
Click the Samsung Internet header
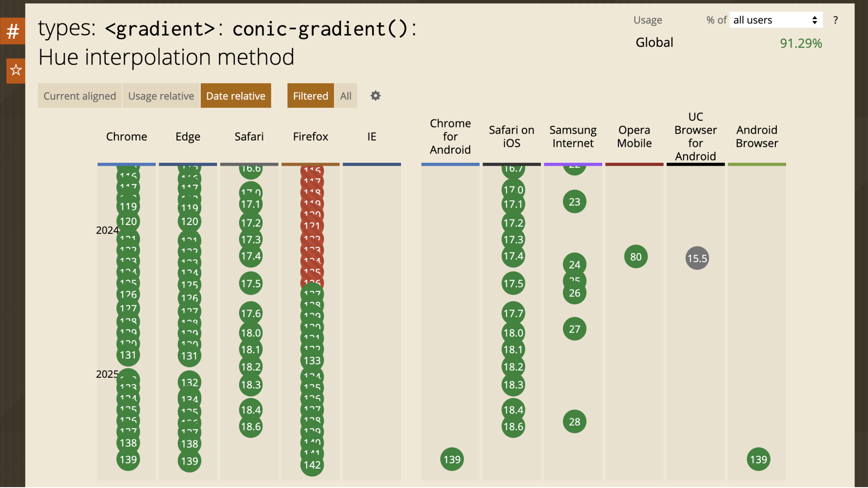coord(573,136)
